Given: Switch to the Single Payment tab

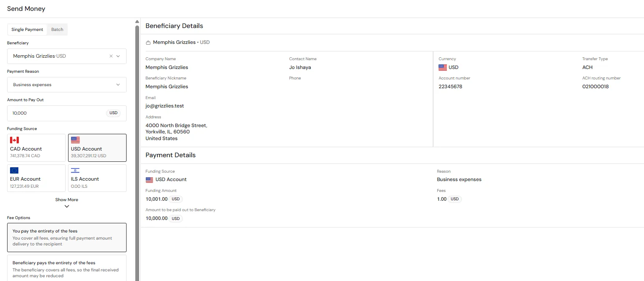Looking at the screenshot, I should 27,30.
